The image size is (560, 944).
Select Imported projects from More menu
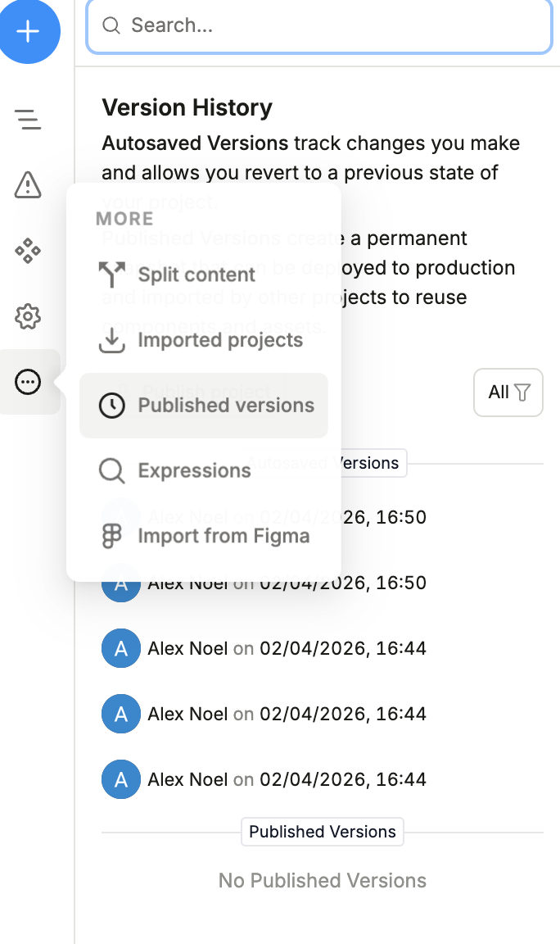click(219, 340)
